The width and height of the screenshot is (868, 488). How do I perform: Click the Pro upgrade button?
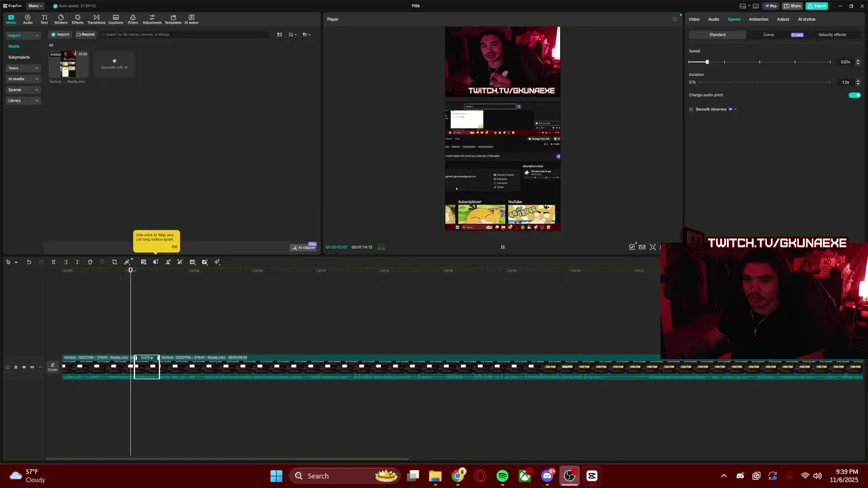coord(770,6)
